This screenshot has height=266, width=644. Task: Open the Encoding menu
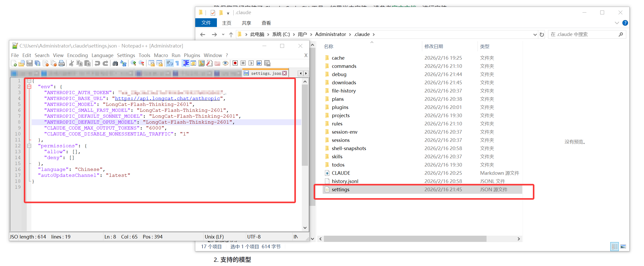click(x=77, y=55)
